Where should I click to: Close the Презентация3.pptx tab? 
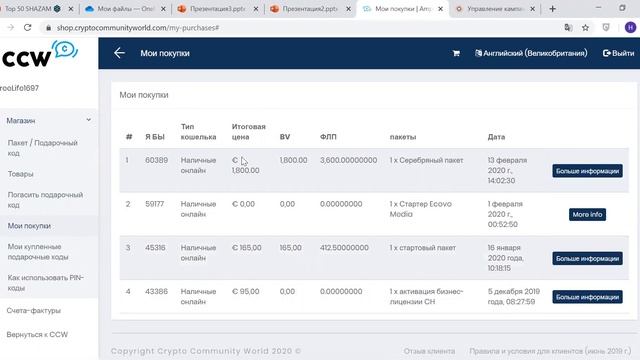click(256, 9)
